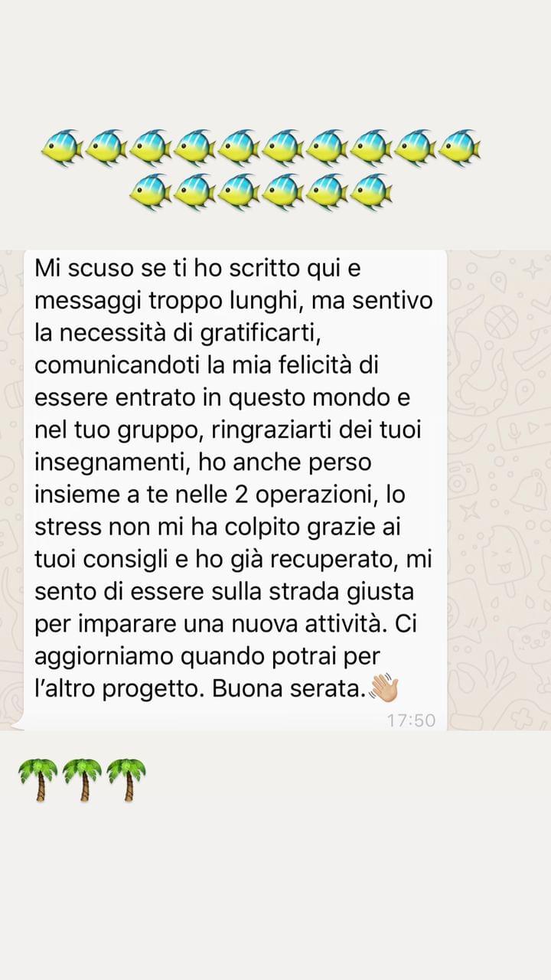Screen dimensions: 551x980
Task: Select the middle palm tree emoji
Action: click(x=82, y=779)
